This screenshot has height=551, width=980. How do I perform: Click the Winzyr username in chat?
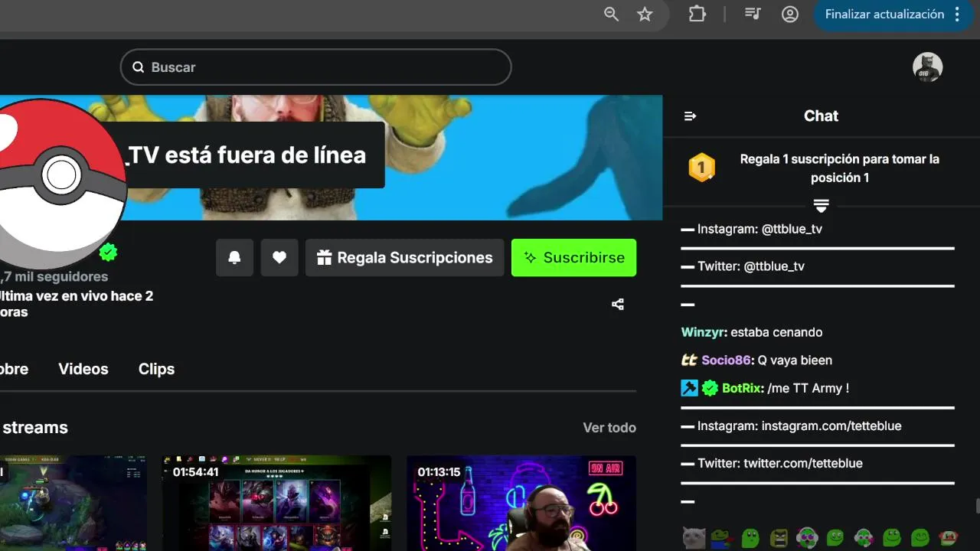point(704,332)
